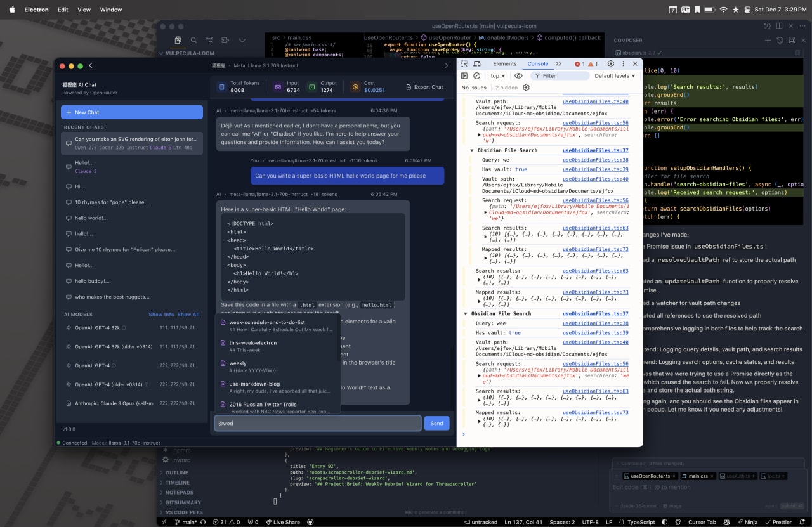
Task: Click the 'New Chat' button
Action: click(131, 112)
